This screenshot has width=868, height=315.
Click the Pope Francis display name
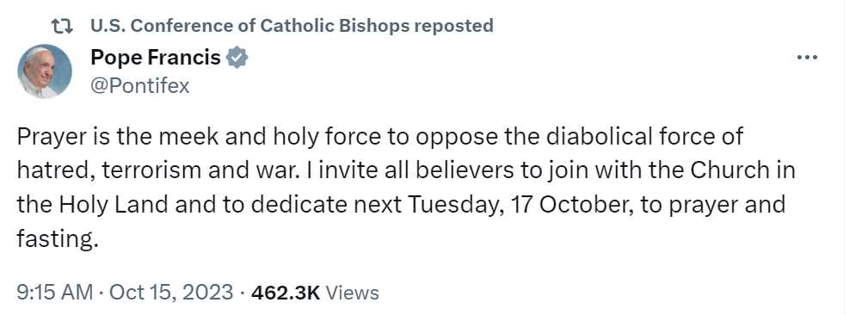click(156, 57)
